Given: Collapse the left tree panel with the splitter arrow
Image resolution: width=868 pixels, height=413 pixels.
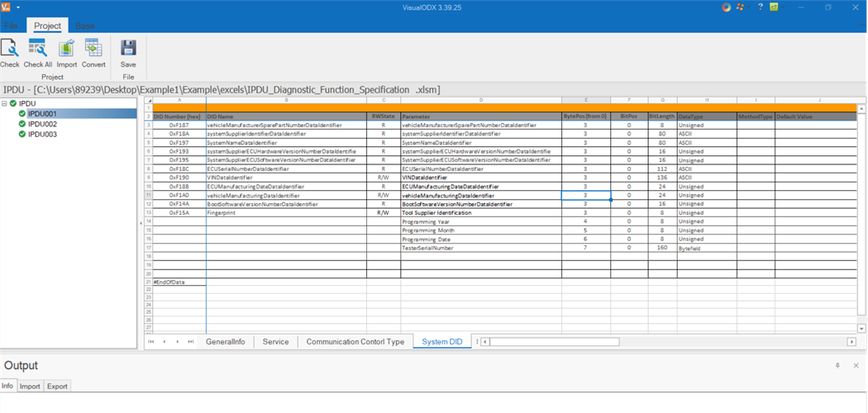Looking at the screenshot, I should (x=141, y=223).
